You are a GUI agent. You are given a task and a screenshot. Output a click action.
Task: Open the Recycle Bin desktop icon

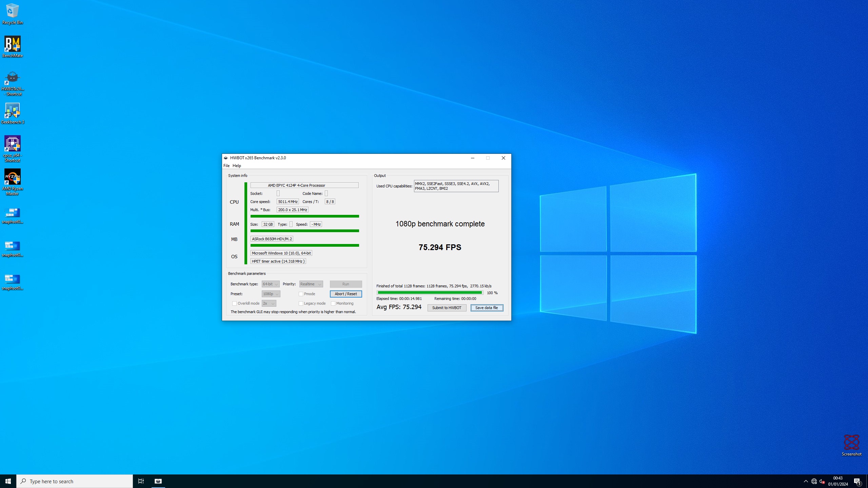tap(12, 14)
